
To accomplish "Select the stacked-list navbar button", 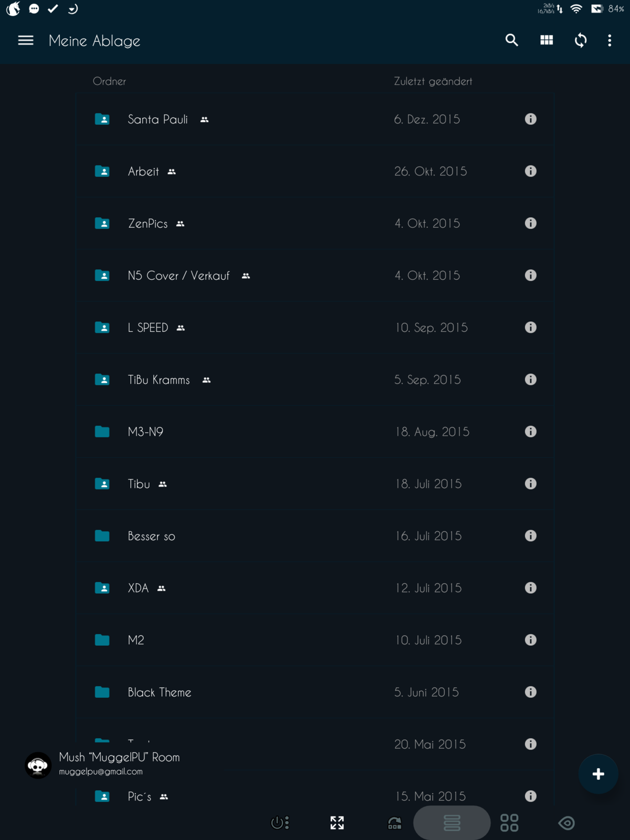I will point(452,823).
